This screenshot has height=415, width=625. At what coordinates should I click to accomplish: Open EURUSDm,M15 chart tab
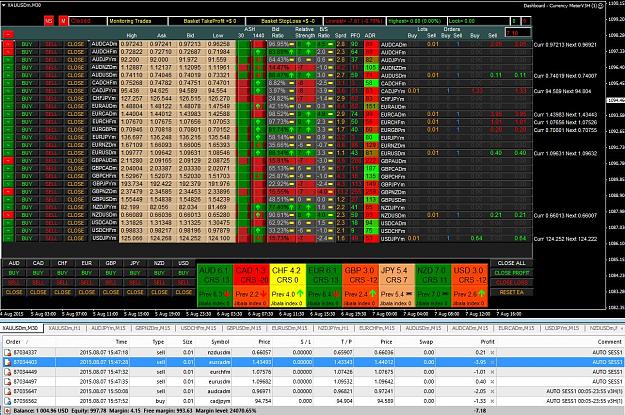point(290,328)
